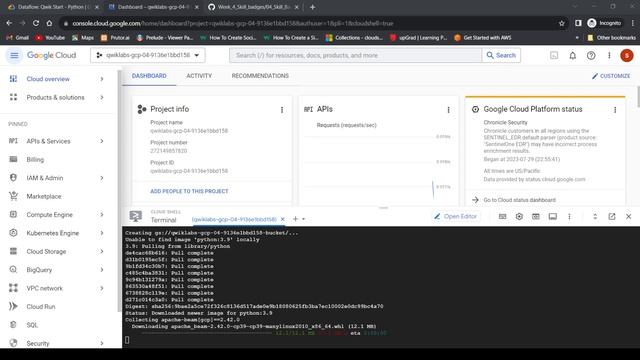Click the Search button
This screenshot has height=360, width=640.
pos(501,55)
